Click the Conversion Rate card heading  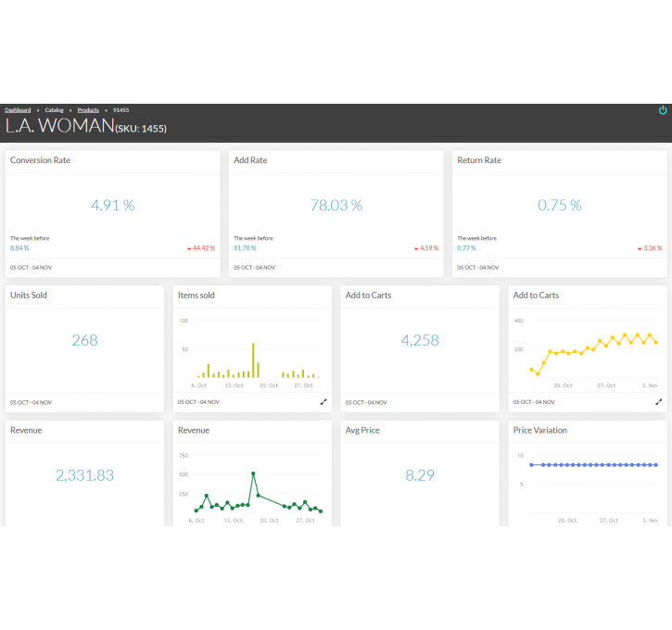coord(40,160)
